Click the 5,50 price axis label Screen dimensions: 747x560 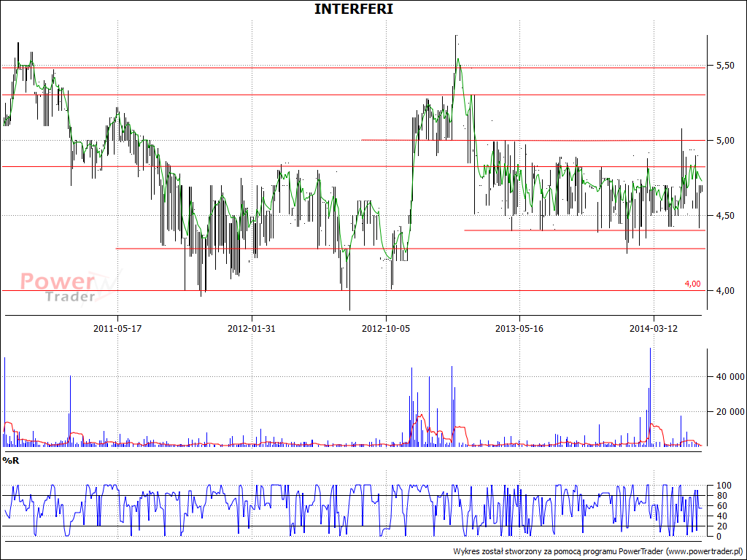click(725, 65)
